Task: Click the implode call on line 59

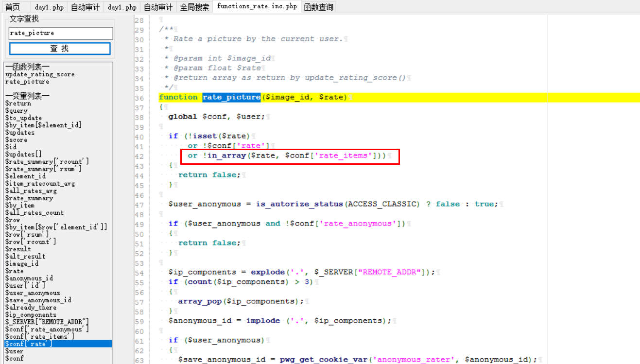Action: point(263,321)
